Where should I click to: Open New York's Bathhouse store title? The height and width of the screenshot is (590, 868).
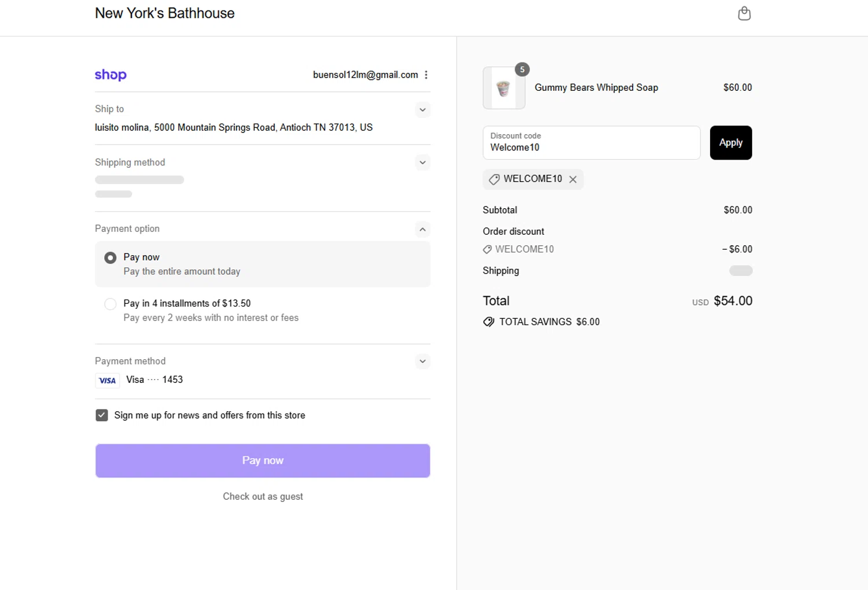(165, 13)
